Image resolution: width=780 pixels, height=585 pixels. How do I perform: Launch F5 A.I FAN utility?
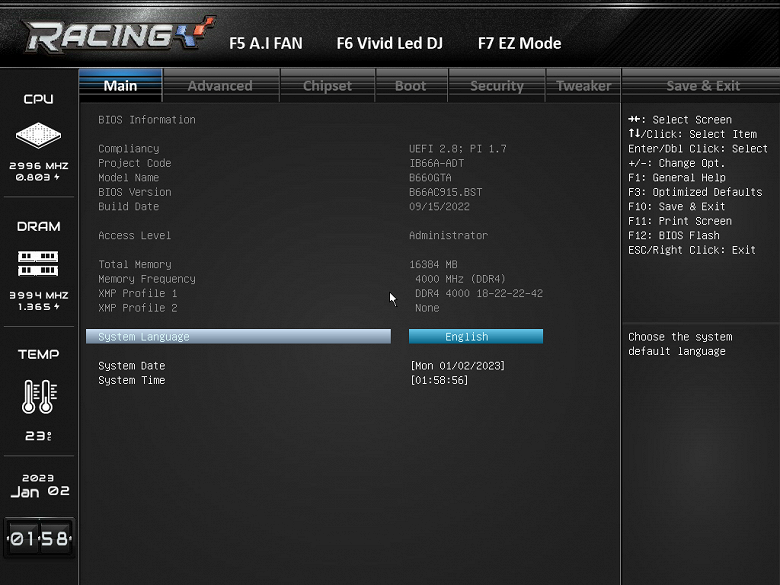point(266,43)
